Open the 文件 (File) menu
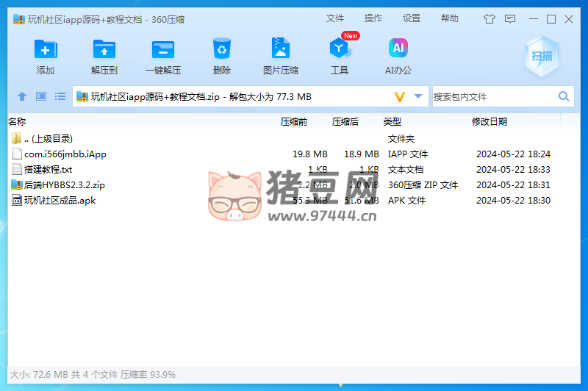 pos(335,18)
